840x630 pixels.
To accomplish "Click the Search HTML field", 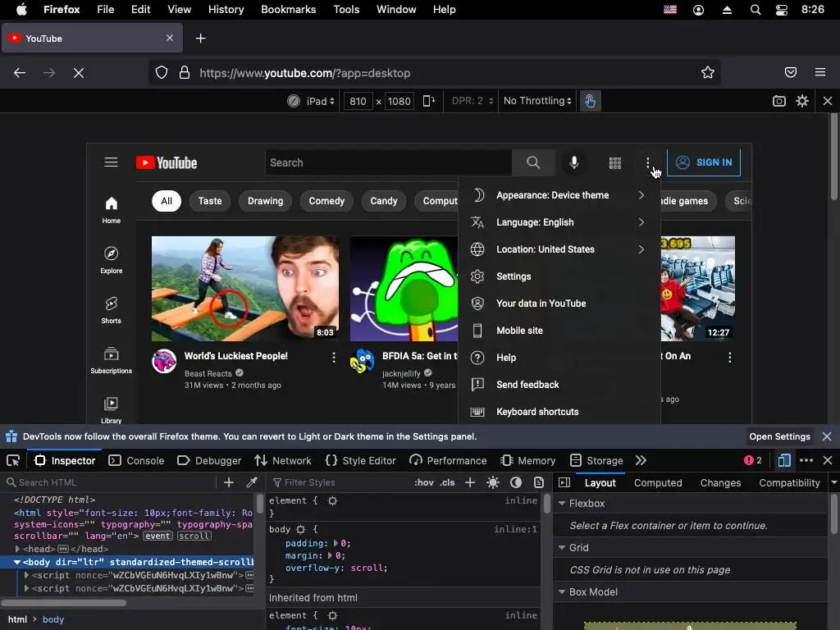I will [110, 482].
